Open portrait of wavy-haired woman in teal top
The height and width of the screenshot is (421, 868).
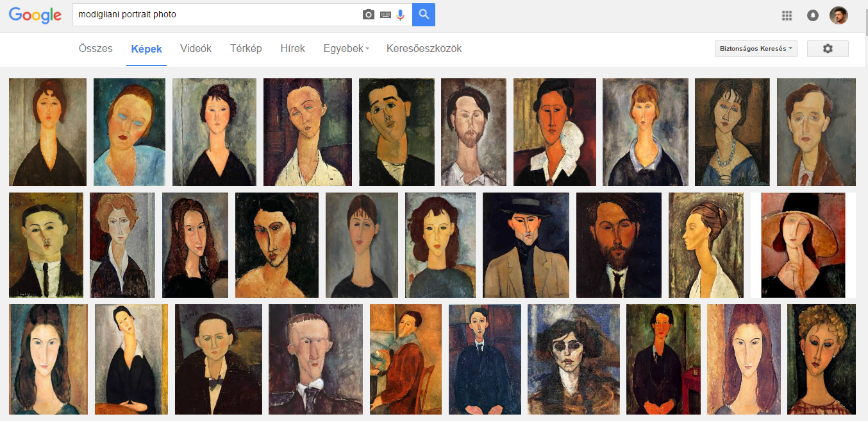tap(440, 245)
